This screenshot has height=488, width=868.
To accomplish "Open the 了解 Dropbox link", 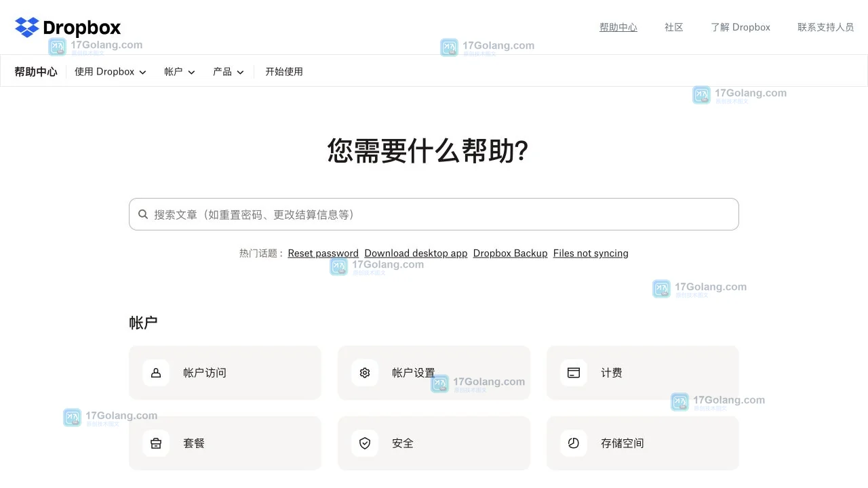I will 741,27.
